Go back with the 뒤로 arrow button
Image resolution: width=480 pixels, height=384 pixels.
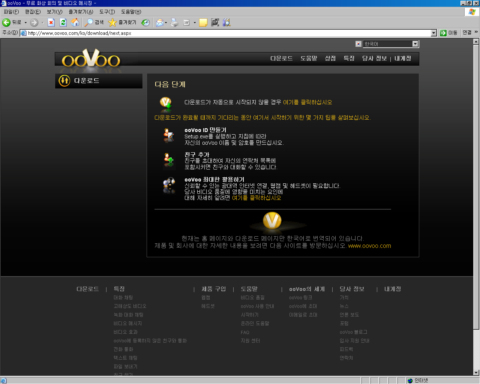coord(11,22)
